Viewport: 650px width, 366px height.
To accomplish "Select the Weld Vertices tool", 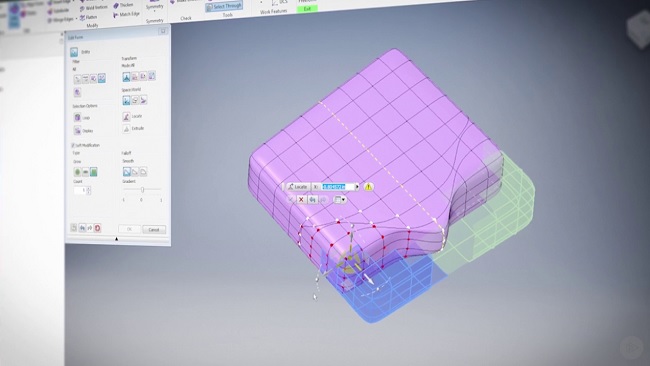I will tap(93, 8).
